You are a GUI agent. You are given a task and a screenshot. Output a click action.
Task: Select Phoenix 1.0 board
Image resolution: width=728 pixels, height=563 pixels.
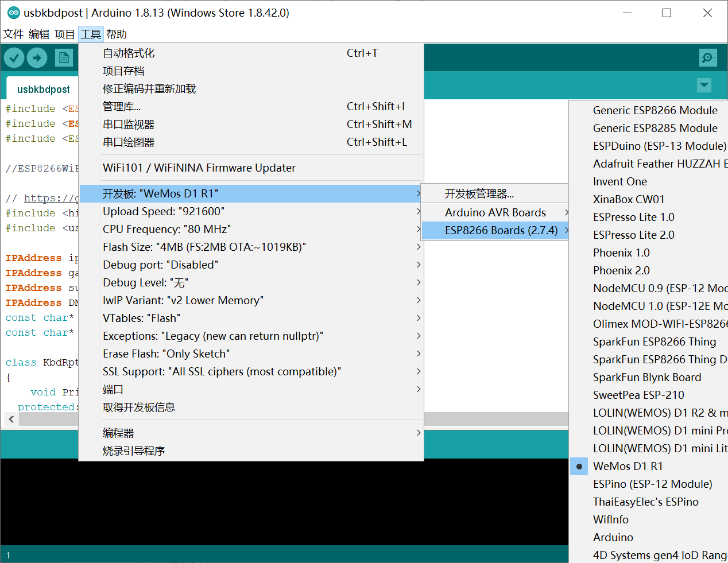coord(649,253)
